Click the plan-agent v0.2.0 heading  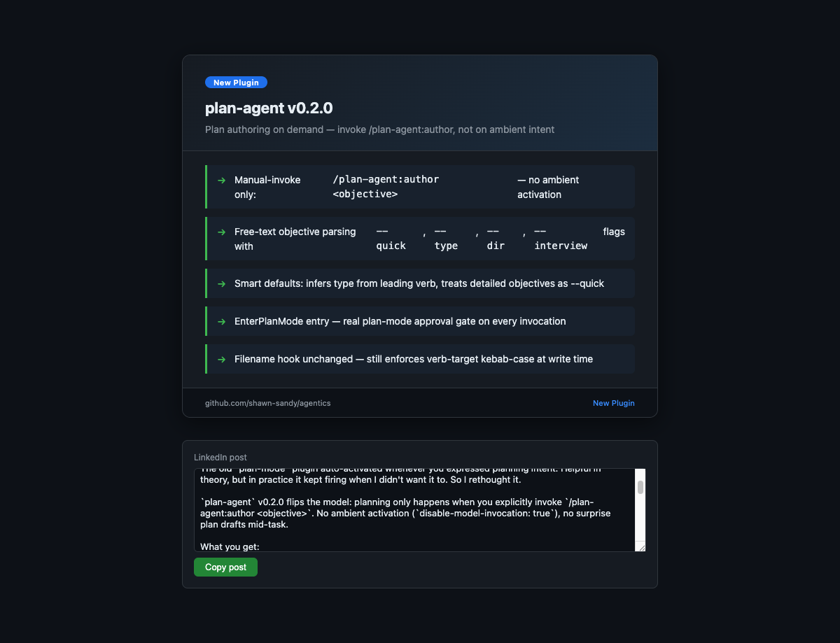click(x=269, y=108)
